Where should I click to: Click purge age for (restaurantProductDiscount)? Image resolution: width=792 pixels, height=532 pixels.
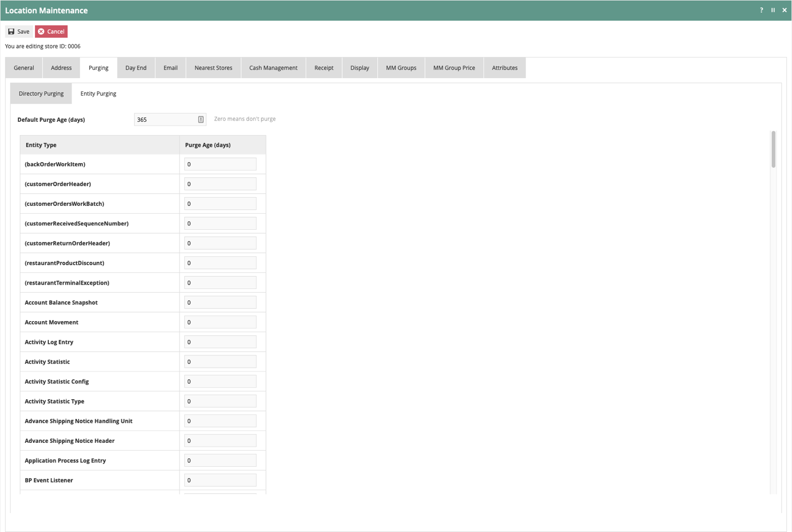pyautogui.click(x=220, y=263)
